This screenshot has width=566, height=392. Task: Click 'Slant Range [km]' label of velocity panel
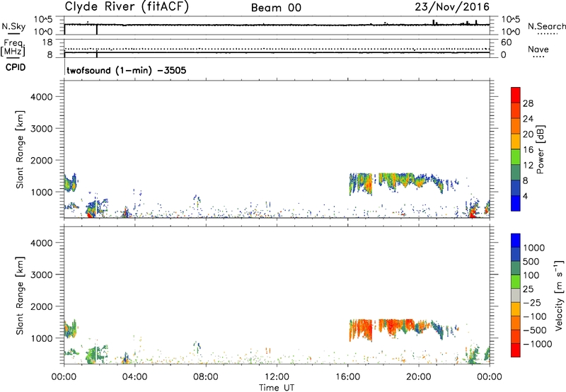pyautogui.click(x=20, y=295)
